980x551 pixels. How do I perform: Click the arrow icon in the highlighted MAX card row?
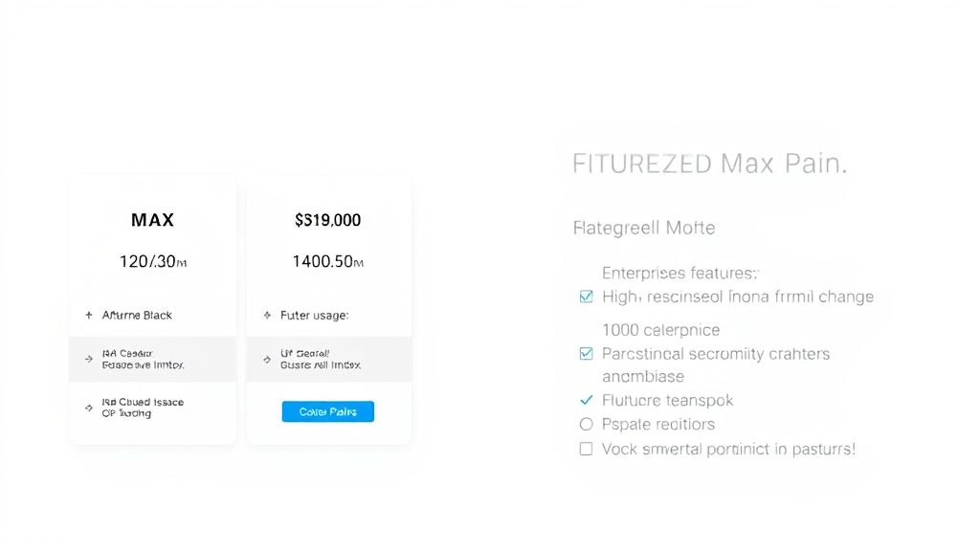pos(89,360)
